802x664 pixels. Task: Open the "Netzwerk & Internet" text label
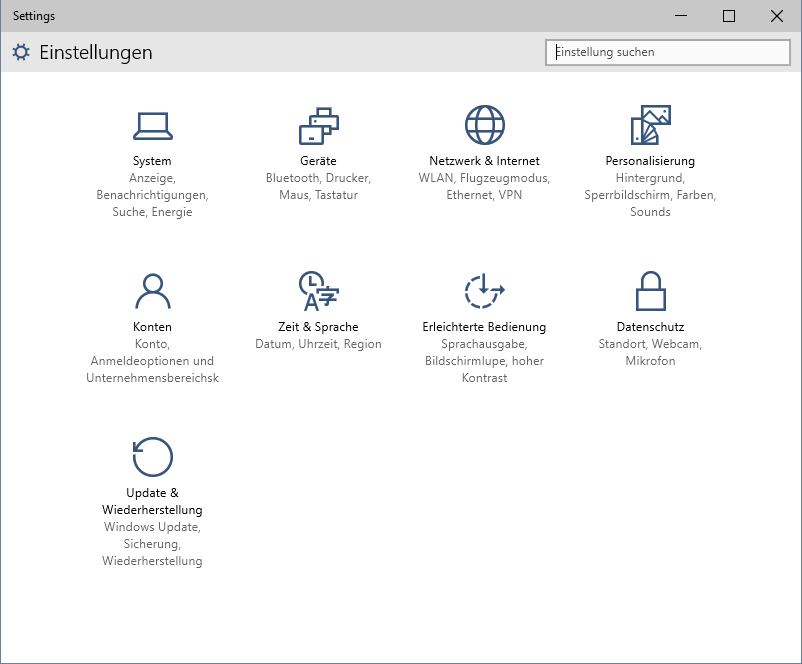point(484,161)
